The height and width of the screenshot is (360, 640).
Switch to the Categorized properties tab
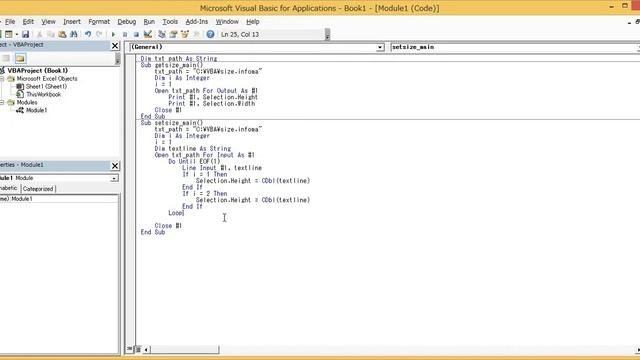tap(38, 189)
